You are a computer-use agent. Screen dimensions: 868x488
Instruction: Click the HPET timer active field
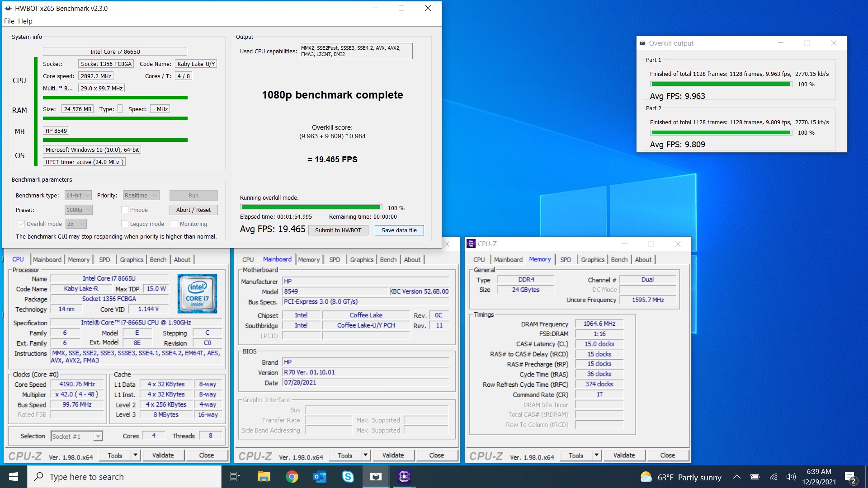84,162
